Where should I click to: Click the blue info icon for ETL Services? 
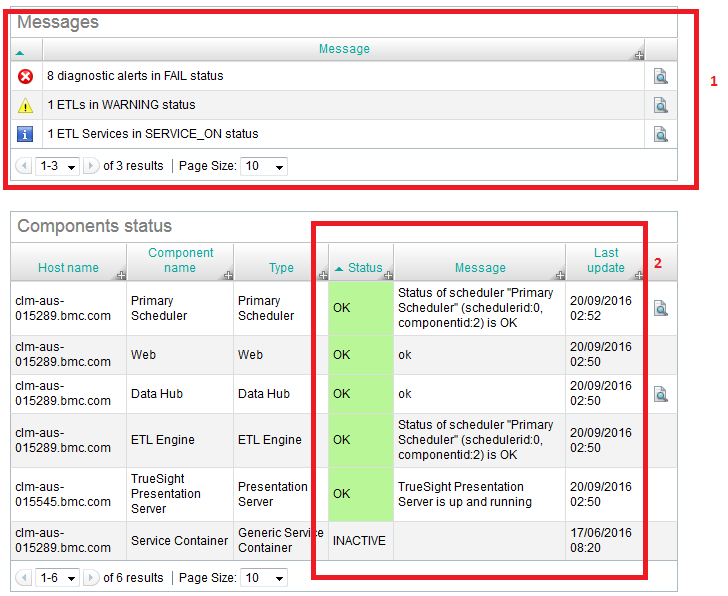26,134
